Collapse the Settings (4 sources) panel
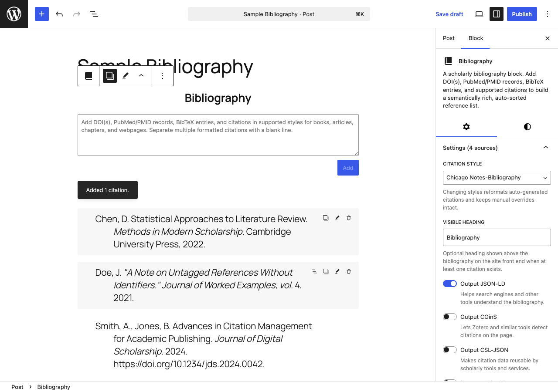This screenshot has width=558, height=392. pyautogui.click(x=497, y=148)
